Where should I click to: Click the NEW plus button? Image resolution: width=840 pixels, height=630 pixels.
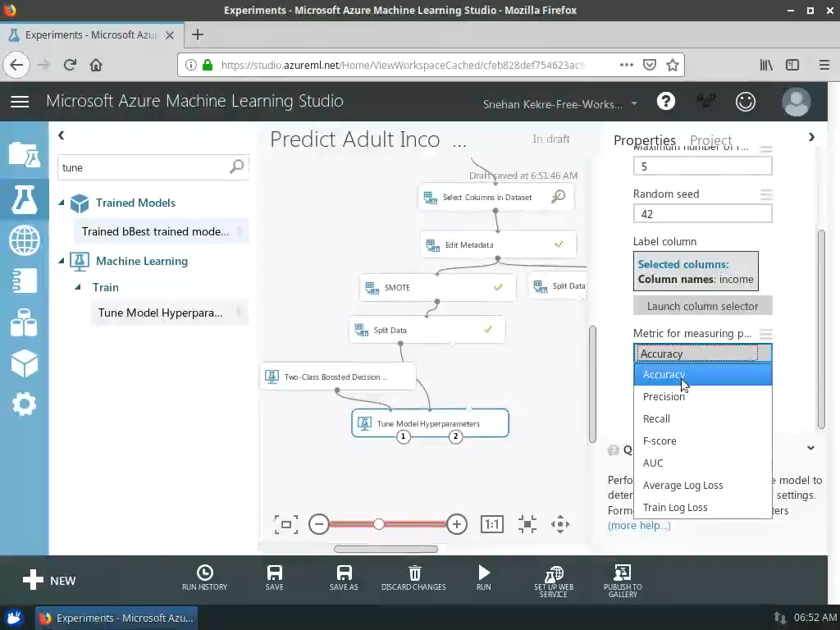49,580
